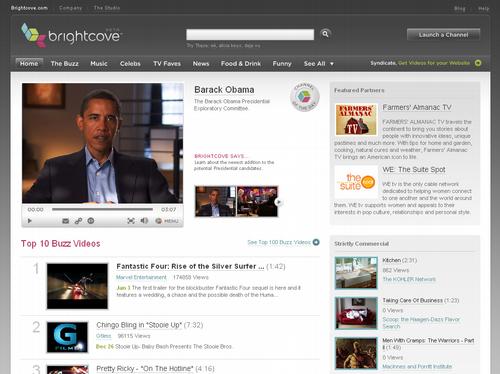Click next arrow beside video thumbnails
Image resolution: width=500 pixels, height=374 pixels.
pyautogui.click(x=279, y=202)
